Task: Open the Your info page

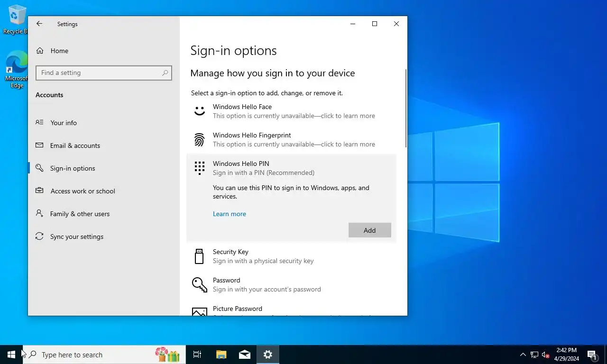Action: point(103,122)
